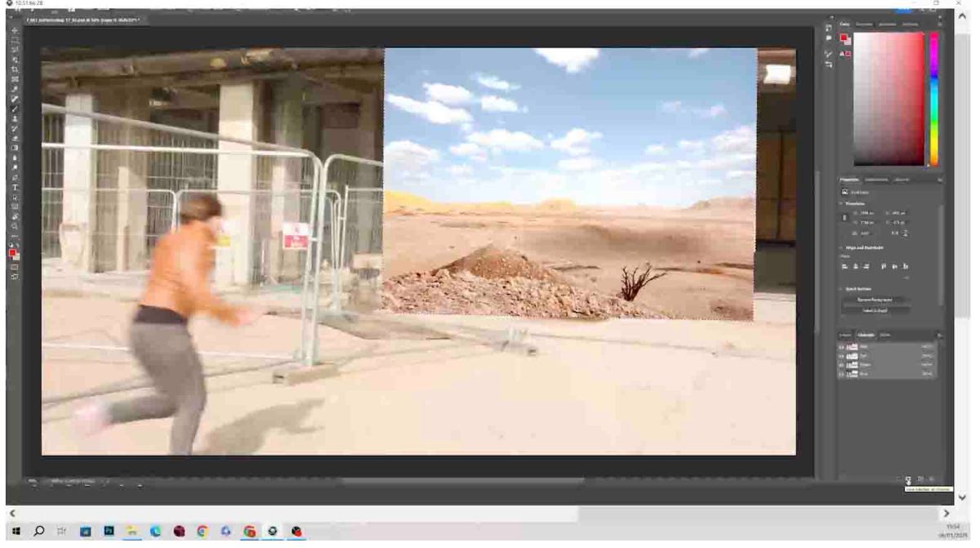This screenshot has height=548, width=980.
Task: Select the Move tool
Action: point(15,29)
